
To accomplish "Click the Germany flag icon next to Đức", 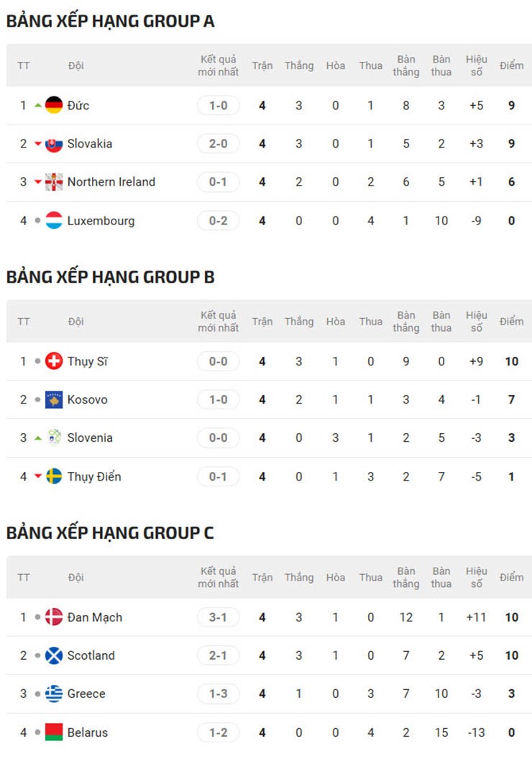I will click(54, 105).
